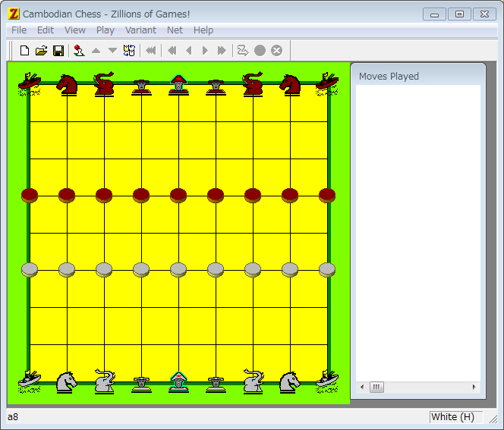This screenshot has width=504, height=430.
Task: Select the red official left of king
Action: tap(141, 87)
